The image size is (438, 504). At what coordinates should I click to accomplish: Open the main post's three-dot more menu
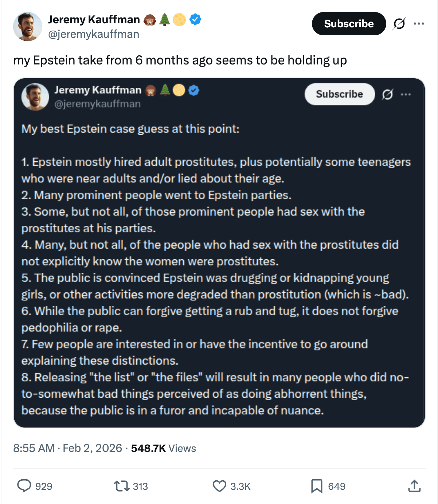tap(419, 24)
